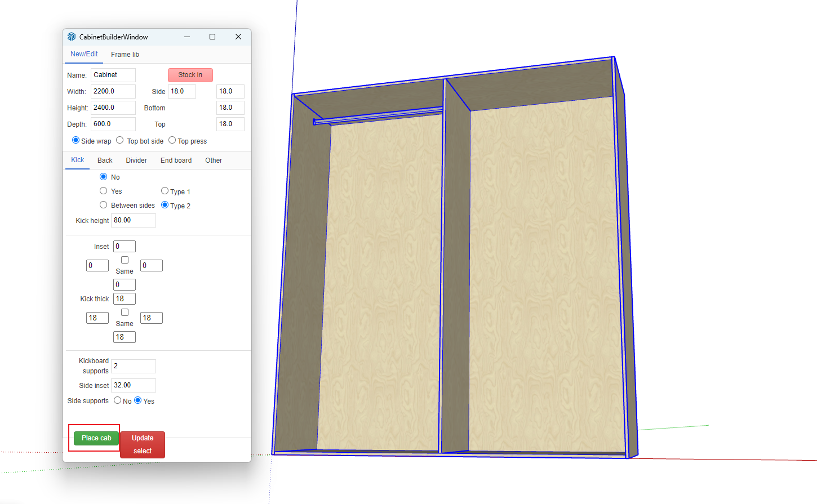817x504 pixels.
Task: Enable kick by selecting Yes
Action: click(104, 191)
